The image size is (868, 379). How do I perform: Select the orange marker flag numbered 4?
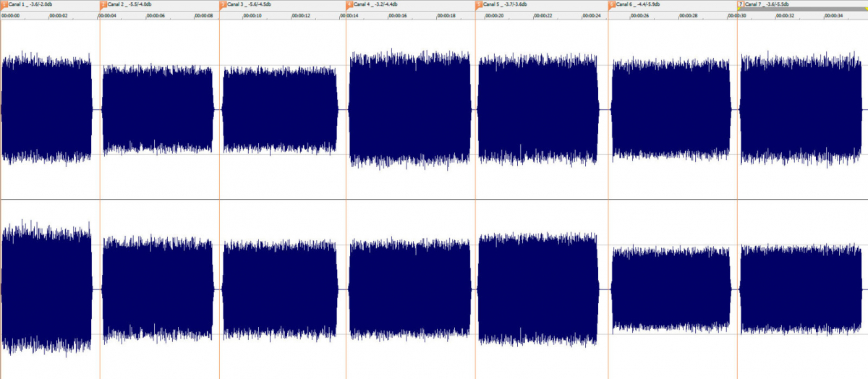[349, 4]
